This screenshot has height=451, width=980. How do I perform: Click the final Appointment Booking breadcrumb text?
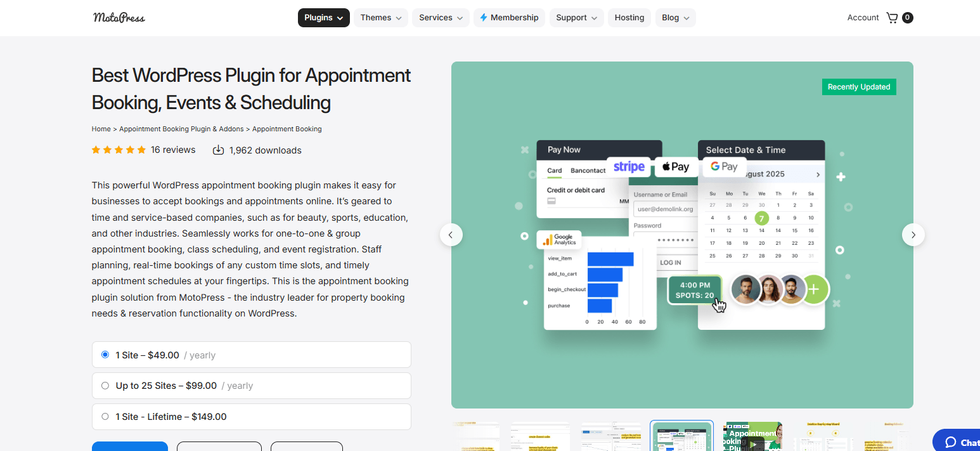287,129
